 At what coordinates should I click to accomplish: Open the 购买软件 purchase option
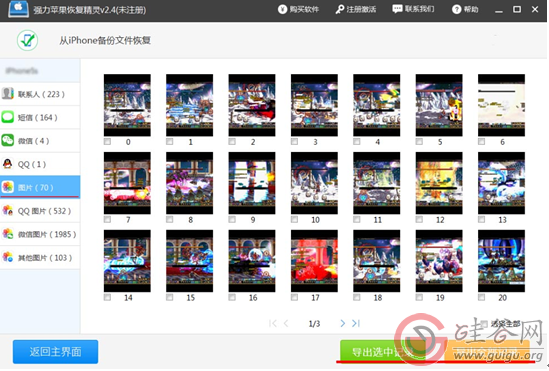(x=298, y=9)
